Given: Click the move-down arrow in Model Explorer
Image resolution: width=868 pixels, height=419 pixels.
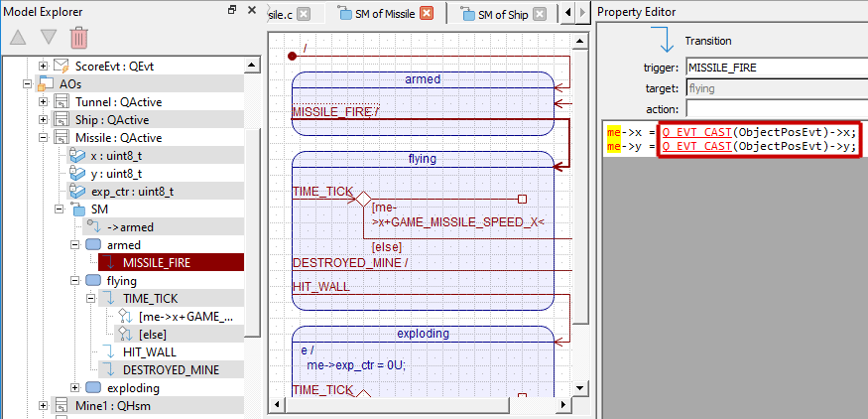Looking at the screenshot, I should (48, 39).
